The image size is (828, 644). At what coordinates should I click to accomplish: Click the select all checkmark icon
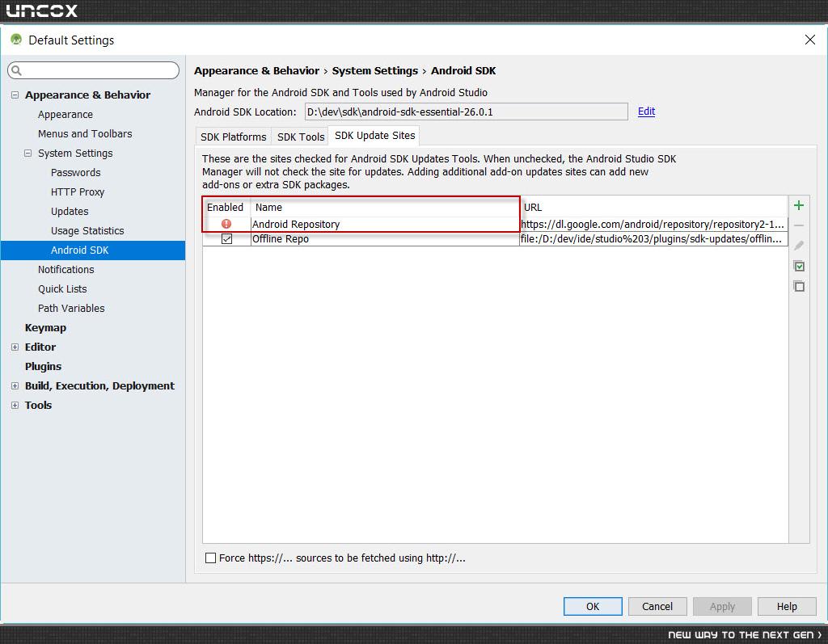point(799,266)
